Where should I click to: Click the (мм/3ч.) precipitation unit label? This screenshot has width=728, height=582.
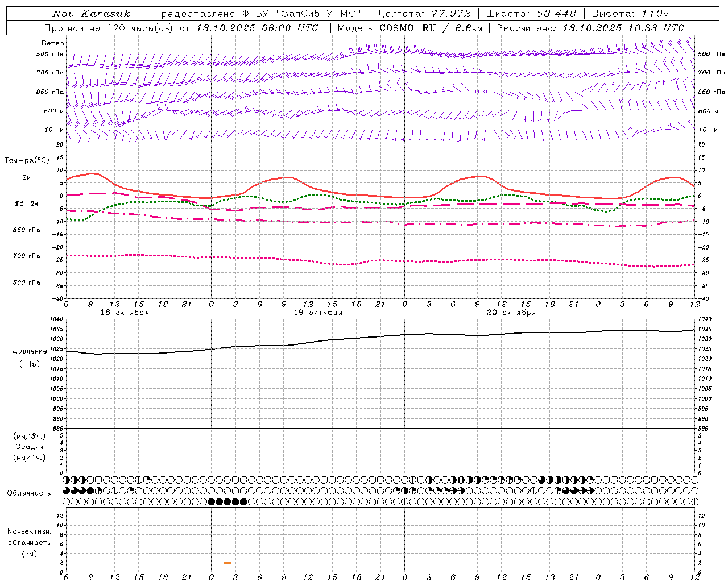(30, 436)
